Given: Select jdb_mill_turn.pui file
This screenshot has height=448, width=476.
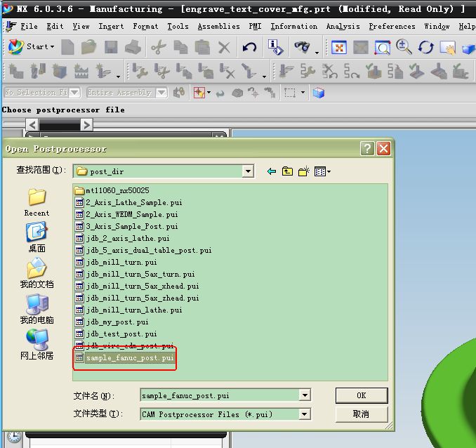Looking at the screenshot, I should pos(116,262).
